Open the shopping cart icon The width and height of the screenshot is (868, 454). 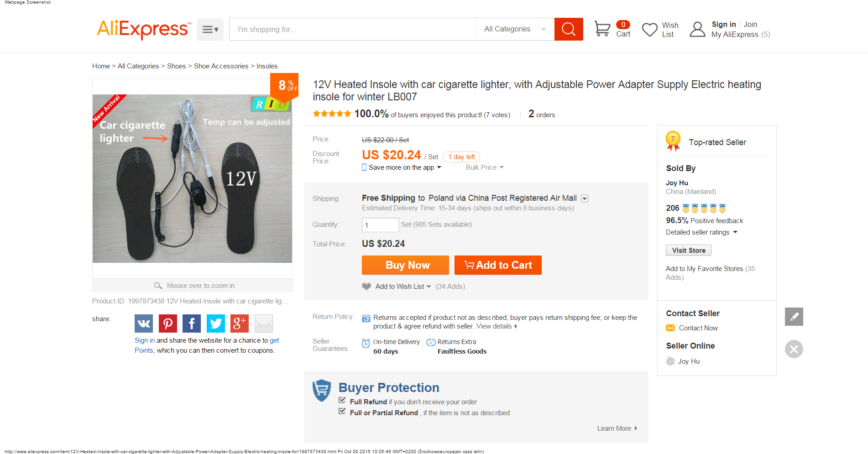(602, 29)
